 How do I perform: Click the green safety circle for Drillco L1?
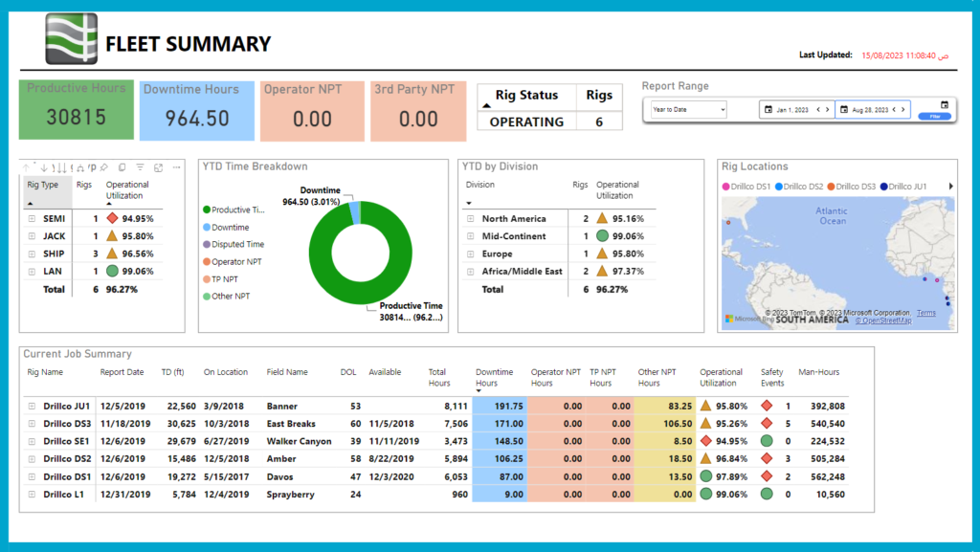(767, 494)
